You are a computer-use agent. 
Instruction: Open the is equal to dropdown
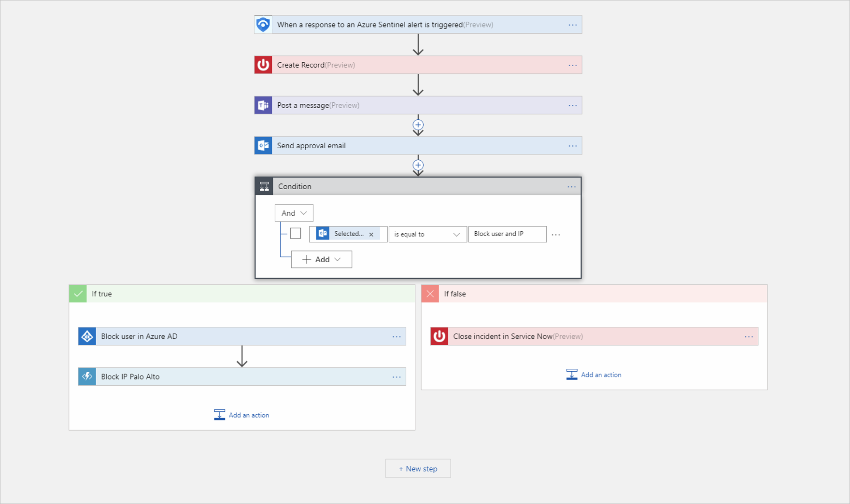click(x=427, y=234)
